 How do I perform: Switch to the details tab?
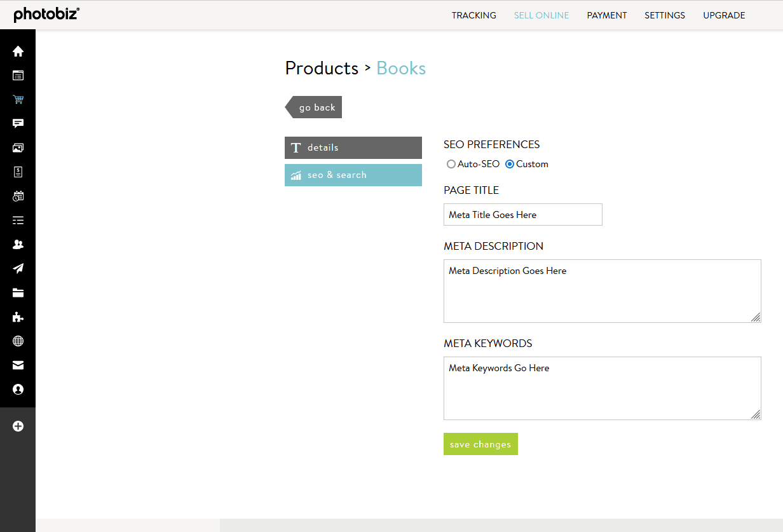point(353,147)
